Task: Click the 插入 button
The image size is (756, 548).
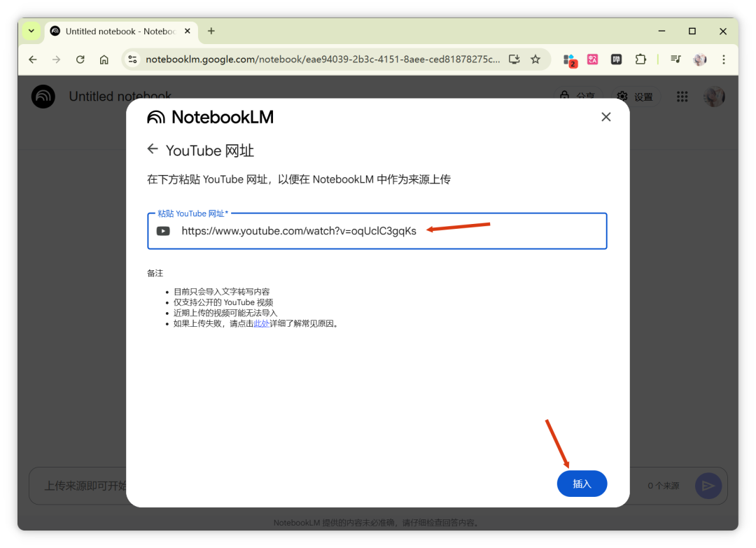Action: 582,484
